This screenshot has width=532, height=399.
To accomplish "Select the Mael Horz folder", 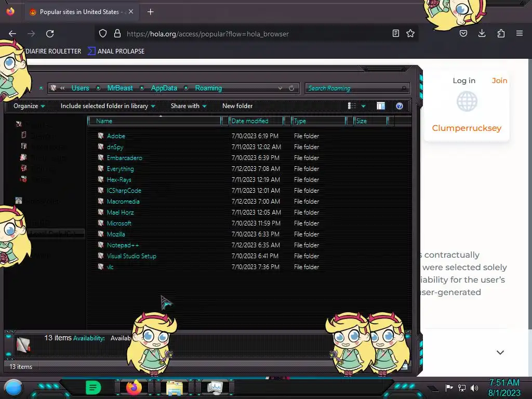I will [120, 212].
